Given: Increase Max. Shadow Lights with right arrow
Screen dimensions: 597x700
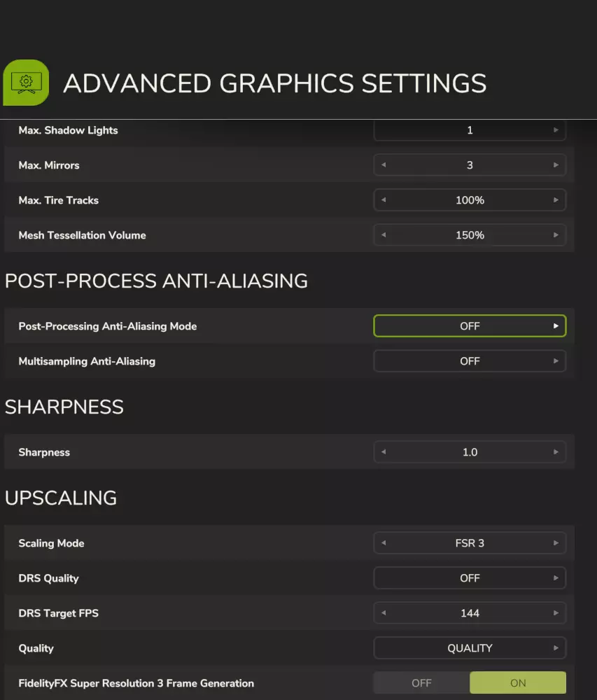Looking at the screenshot, I should [556, 130].
